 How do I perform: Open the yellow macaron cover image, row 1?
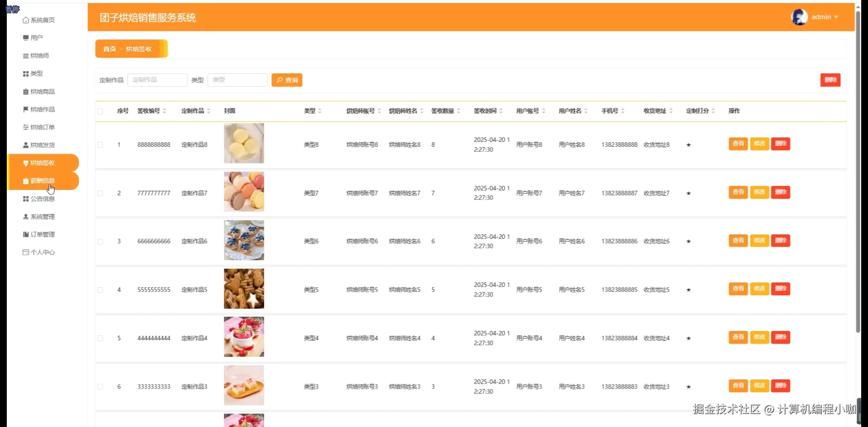[x=244, y=143]
